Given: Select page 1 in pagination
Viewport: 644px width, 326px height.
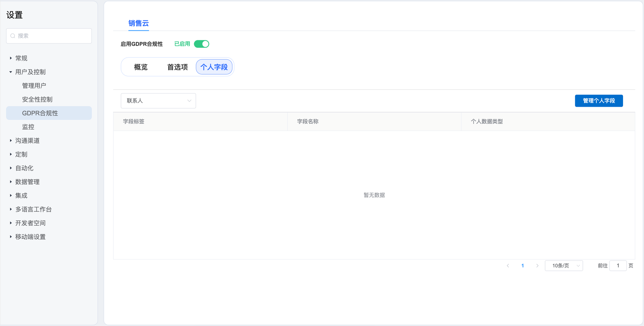Looking at the screenshot, I should [x=523, y=266].
